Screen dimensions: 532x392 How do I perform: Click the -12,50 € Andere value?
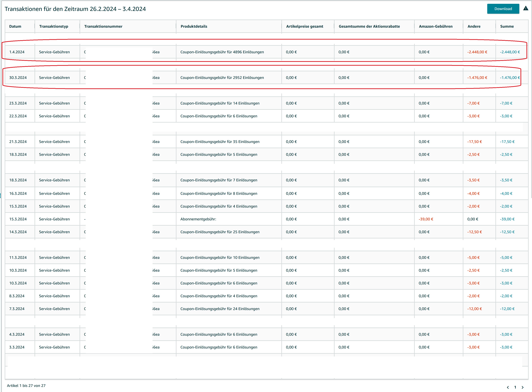click(475, 232)
